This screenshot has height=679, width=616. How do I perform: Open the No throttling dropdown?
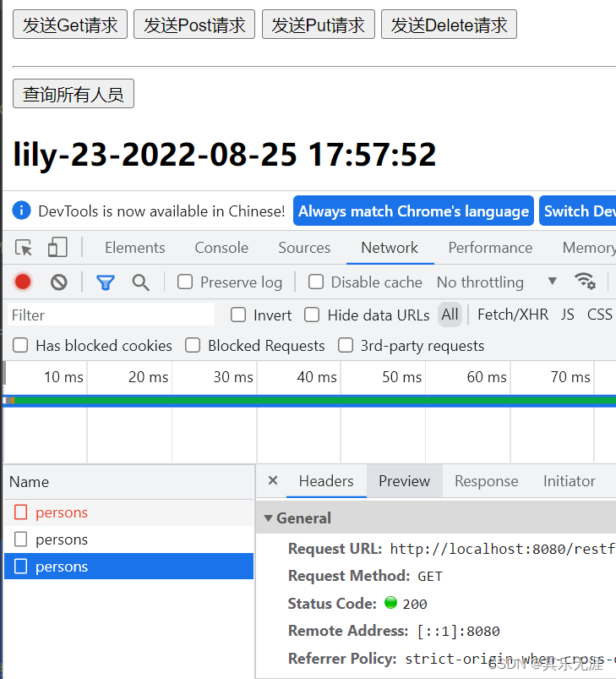tap(497, 282)
